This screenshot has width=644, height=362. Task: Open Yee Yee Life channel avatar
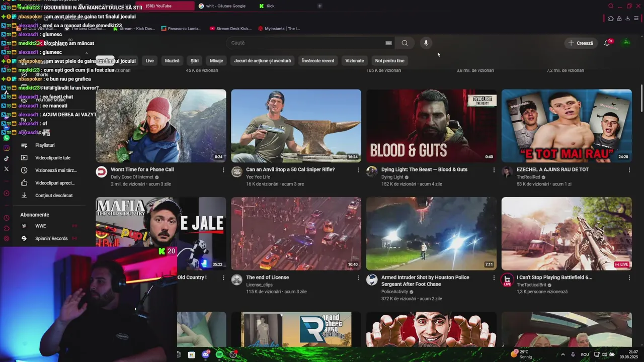tap(236, 172)
